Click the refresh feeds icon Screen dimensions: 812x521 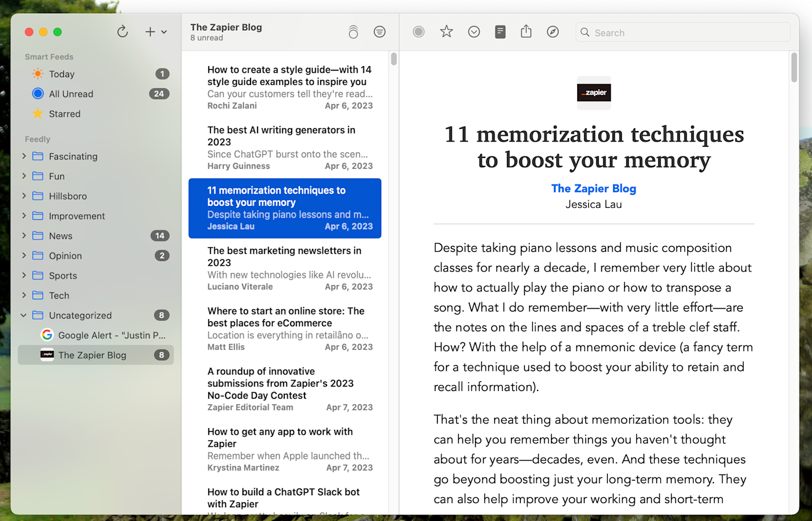point(122,32)
